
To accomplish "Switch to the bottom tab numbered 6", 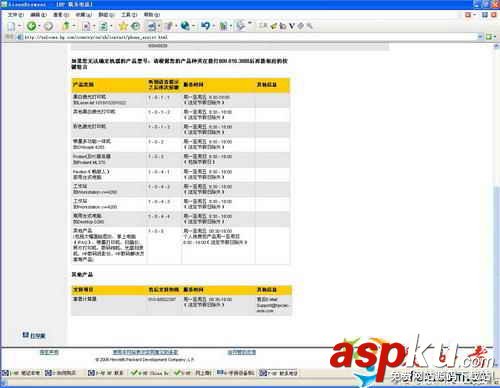I will coord(235,373).
